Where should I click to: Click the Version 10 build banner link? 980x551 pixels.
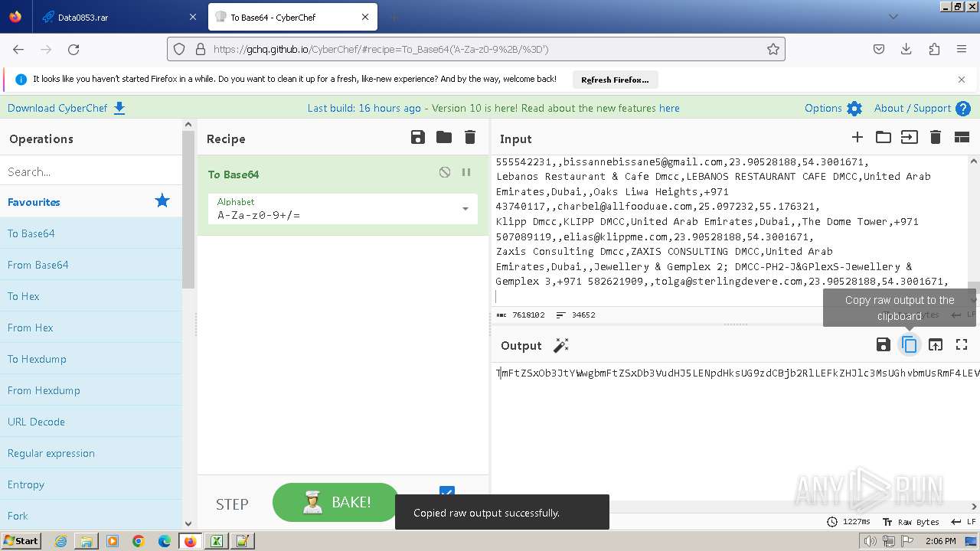click(493, 108)
